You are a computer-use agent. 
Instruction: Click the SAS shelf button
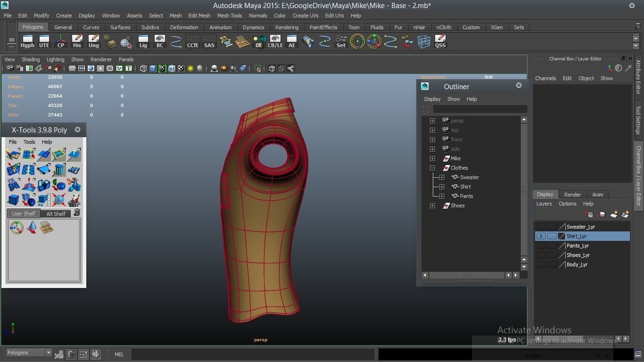pyautogui.click(x=209, y=41)
